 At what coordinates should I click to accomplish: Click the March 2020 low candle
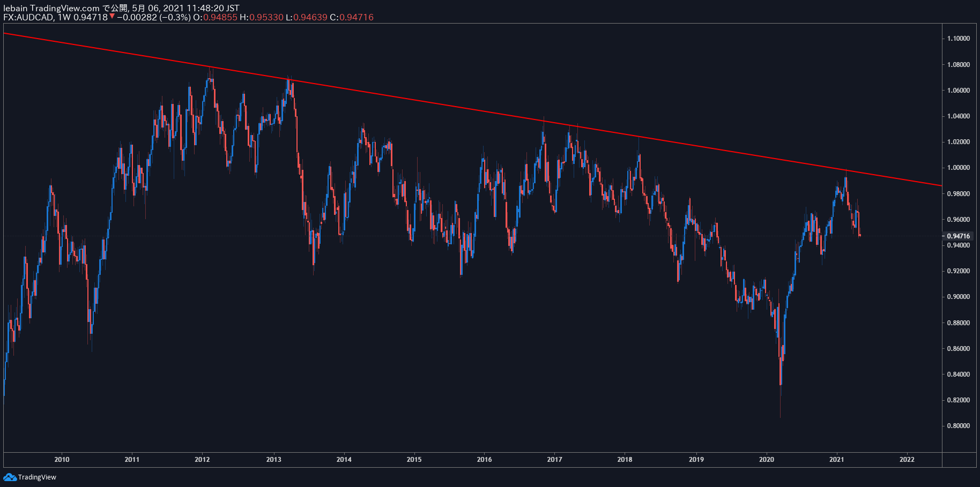tap(781, 371)
